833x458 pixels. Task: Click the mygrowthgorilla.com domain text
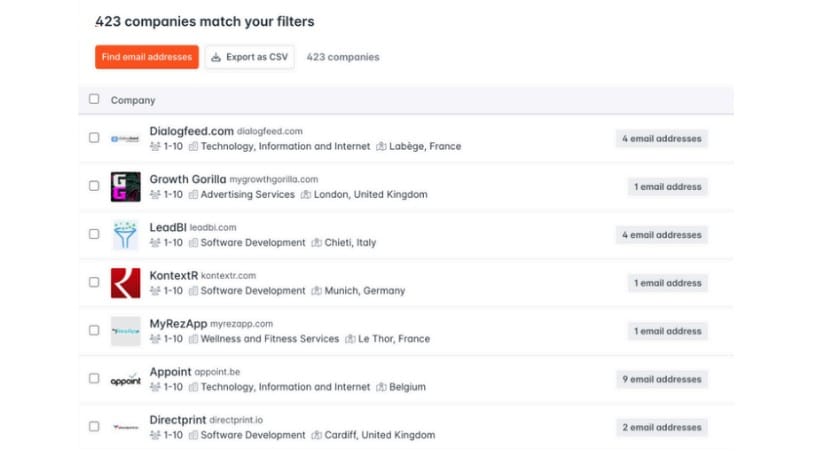[x=274, y=180]
